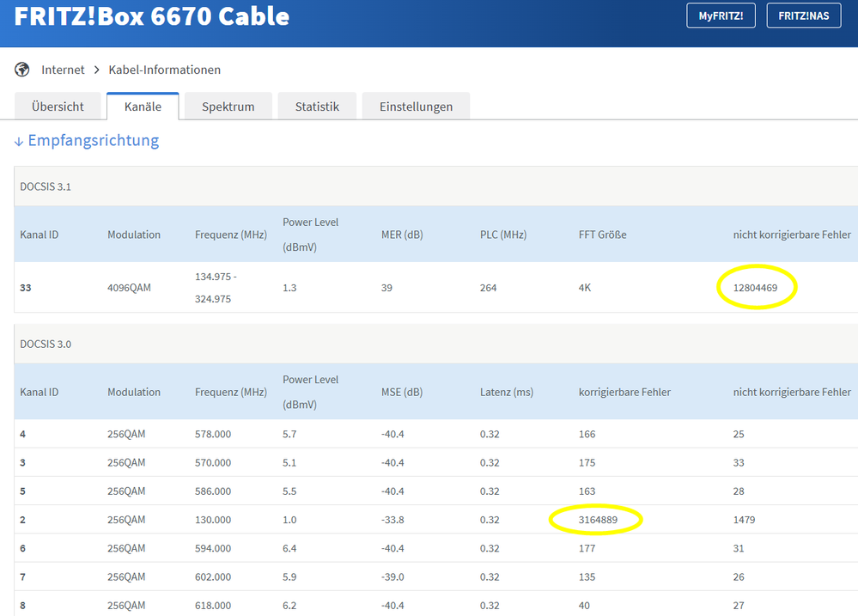The height and width of the screenshot is (616, 858).
Task: Click the value 12804469 in DOCSIS 3.1
Action: [755, 288]
